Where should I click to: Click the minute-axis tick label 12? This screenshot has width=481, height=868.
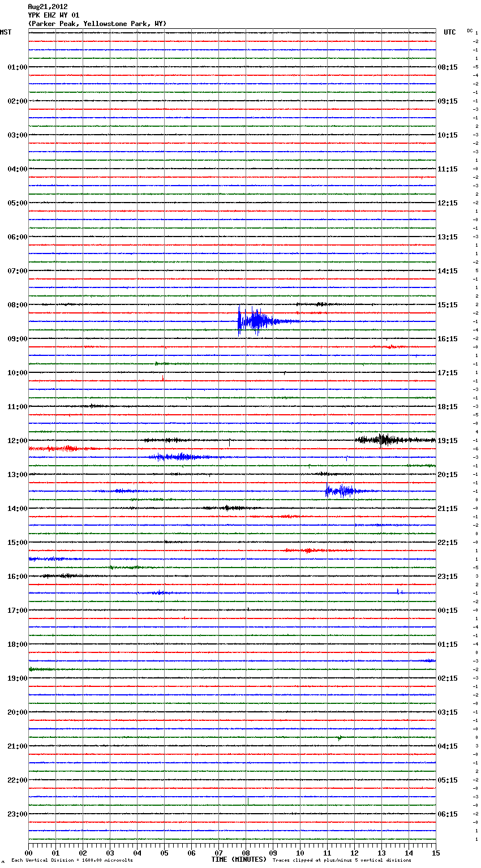point(354,853)
